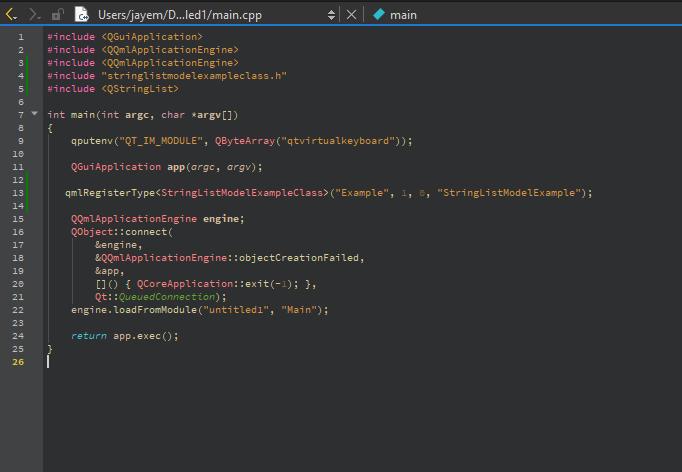Viewport: 682px width, 472px height.
Task: Click the app(argc, argv) constructor call
Action: tap(215, 167)
